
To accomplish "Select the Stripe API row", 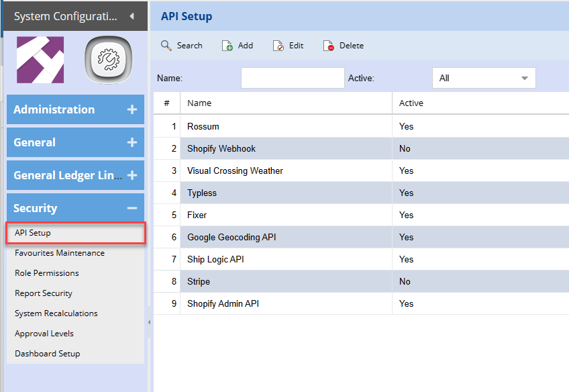I will coord(199,281).
